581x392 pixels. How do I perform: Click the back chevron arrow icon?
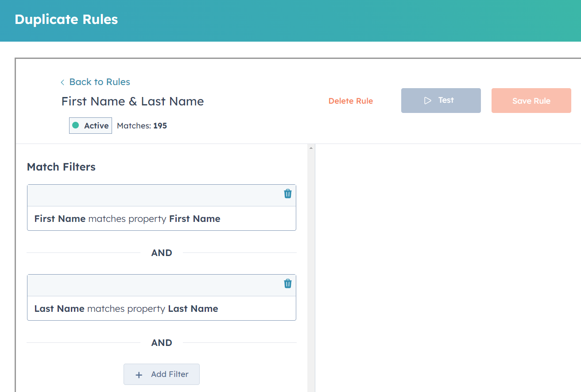click(x=62, y=82)
